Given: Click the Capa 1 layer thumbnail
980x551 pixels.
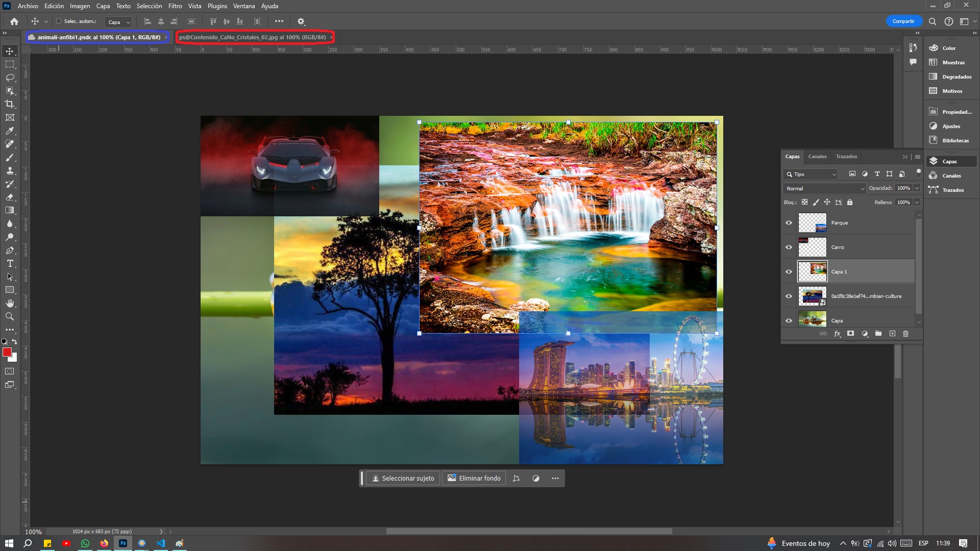Looking at the screenshot, I should click(812, 272).
